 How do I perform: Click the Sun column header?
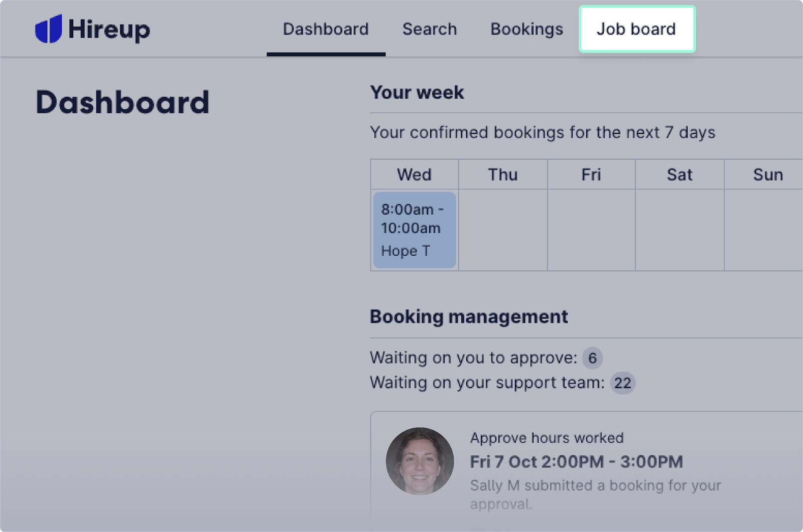click(768, 174)
